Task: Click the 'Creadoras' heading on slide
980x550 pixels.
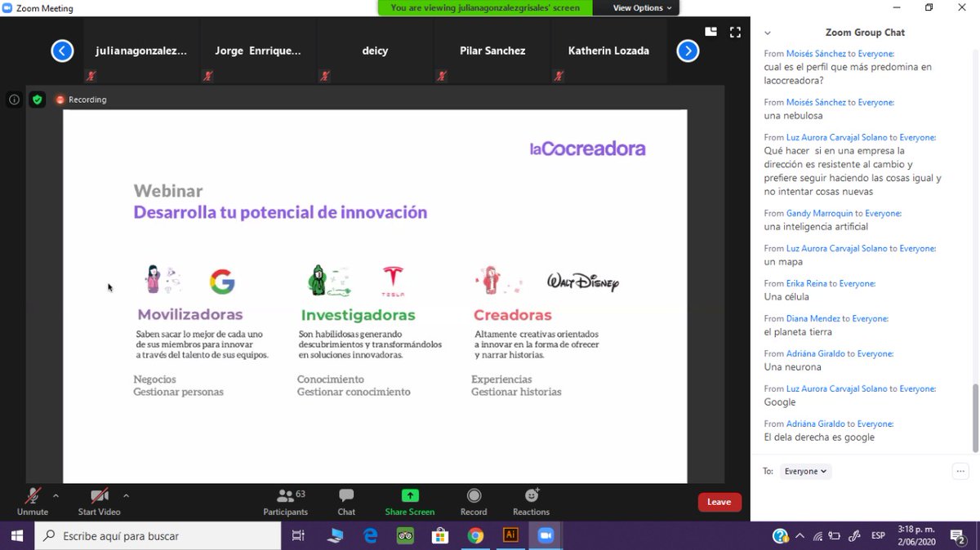Action: (x=513, y=315)
